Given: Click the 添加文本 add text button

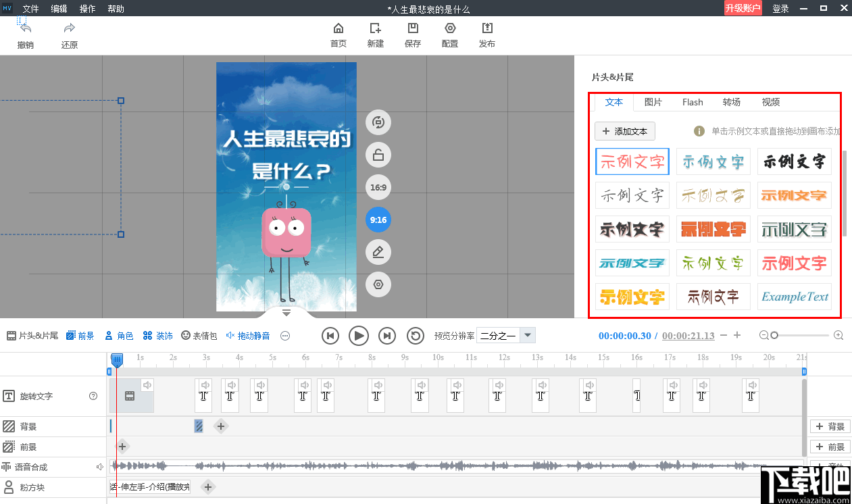Looking at the screenshot, I should coord(625,130).
